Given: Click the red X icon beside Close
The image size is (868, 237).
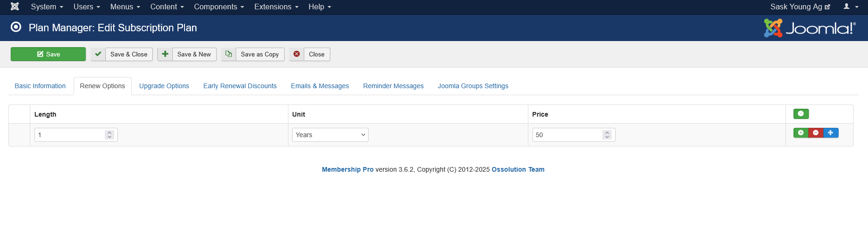Looking at the screenshot, I should point(297,54).
